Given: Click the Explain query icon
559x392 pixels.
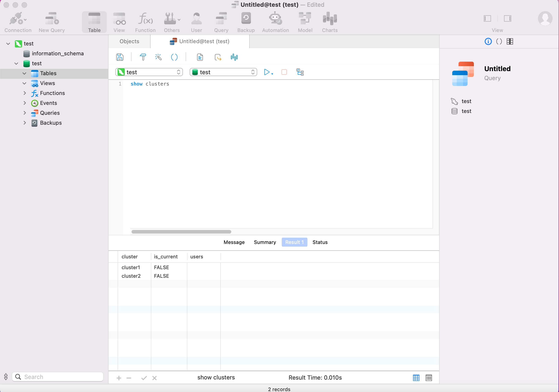Looking at the screenshot, I should 300,72.
